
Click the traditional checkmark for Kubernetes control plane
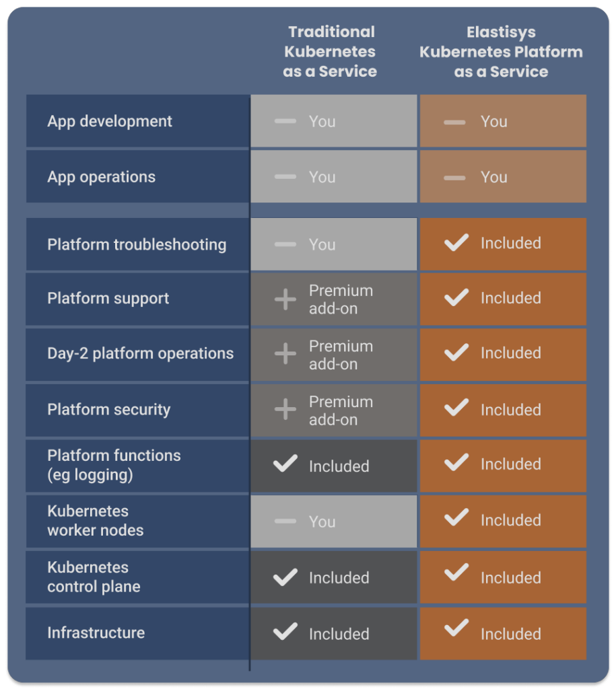pos(285,577)
